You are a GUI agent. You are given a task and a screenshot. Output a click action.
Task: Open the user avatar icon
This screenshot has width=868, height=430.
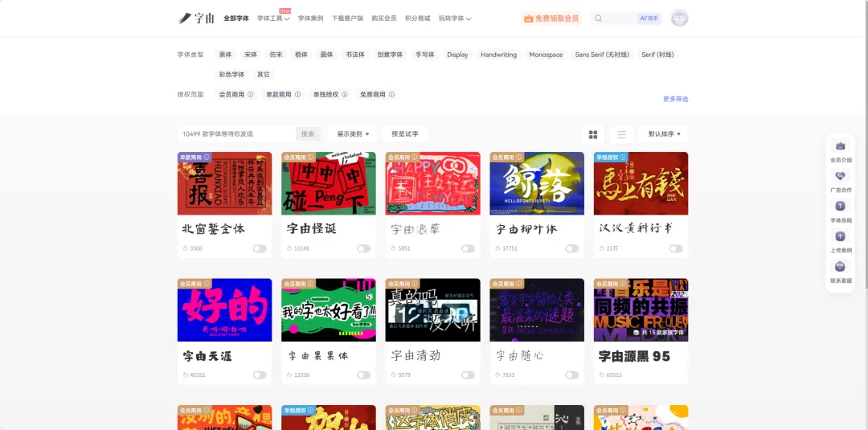click(679, 18)
